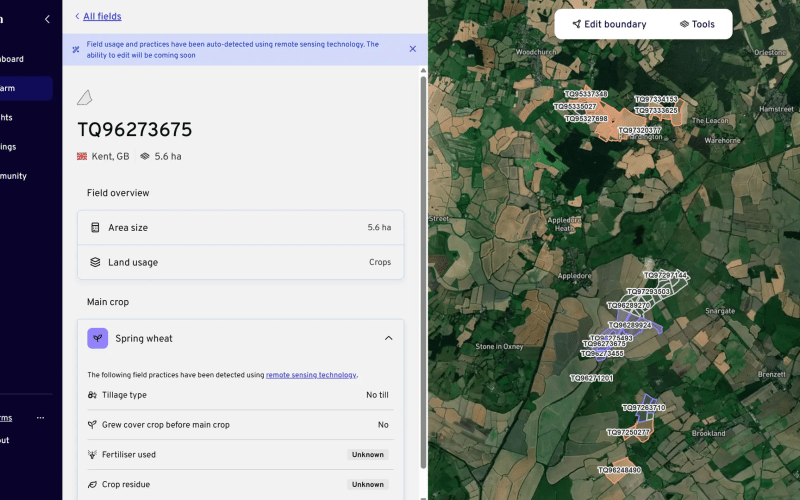Open the Tools menu on the map

tap(697, 24)
